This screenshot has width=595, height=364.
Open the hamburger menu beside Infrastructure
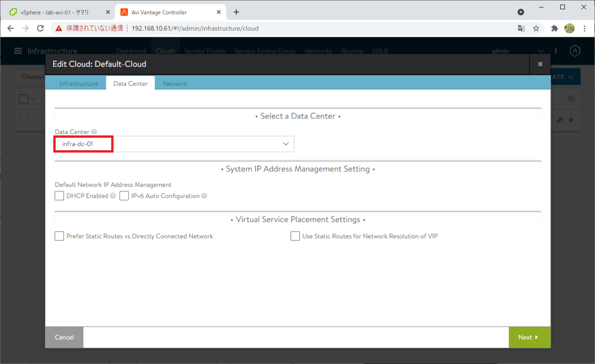[x=18, y=51]
